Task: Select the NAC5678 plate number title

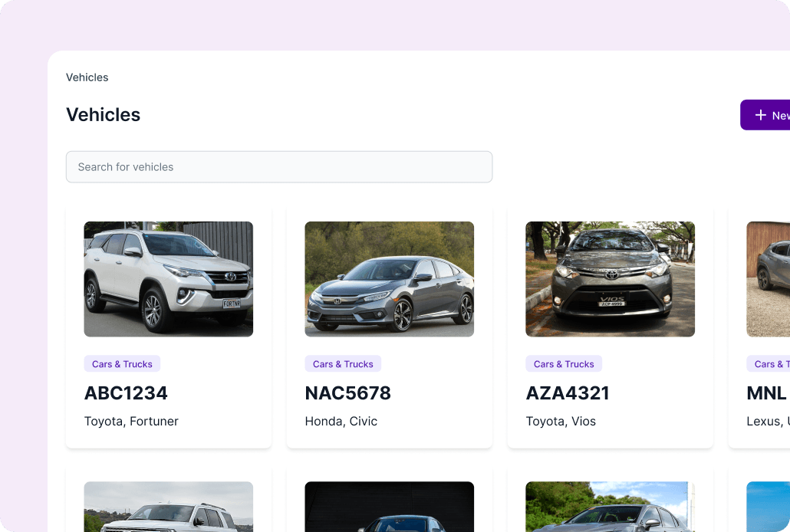Action: (348, 393)
